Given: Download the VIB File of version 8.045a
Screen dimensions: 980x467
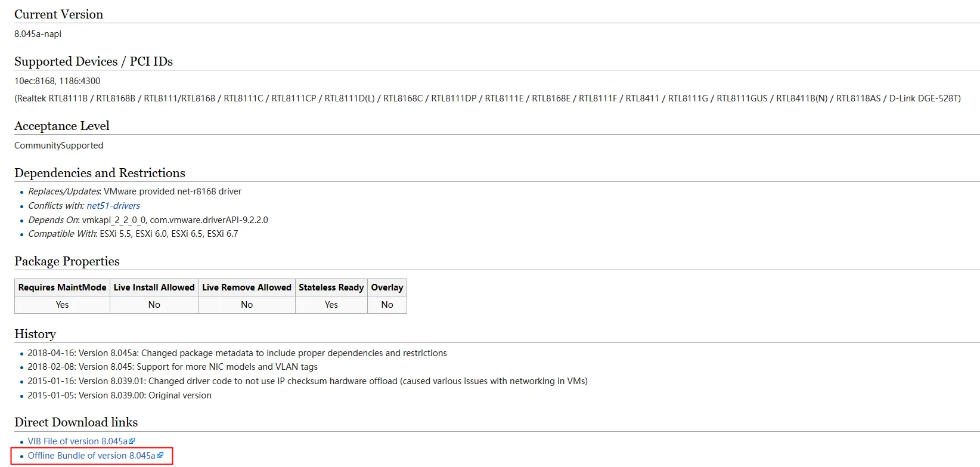Looking at the screenshot, I should [x=77, y=441].
